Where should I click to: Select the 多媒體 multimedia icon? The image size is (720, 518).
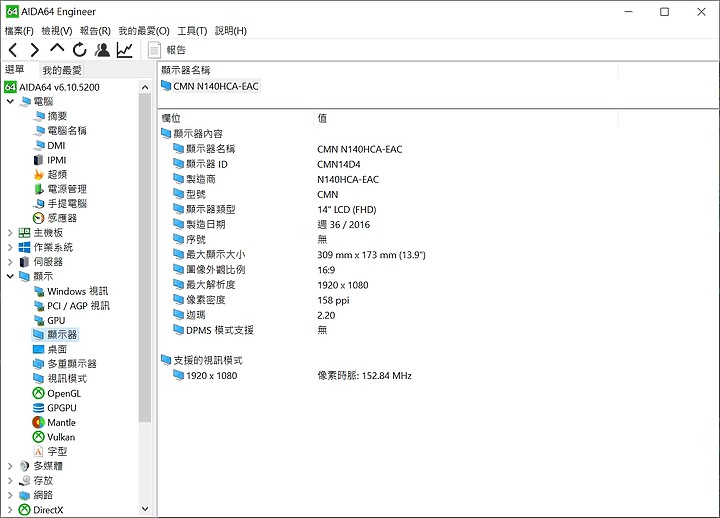point(24,466)
